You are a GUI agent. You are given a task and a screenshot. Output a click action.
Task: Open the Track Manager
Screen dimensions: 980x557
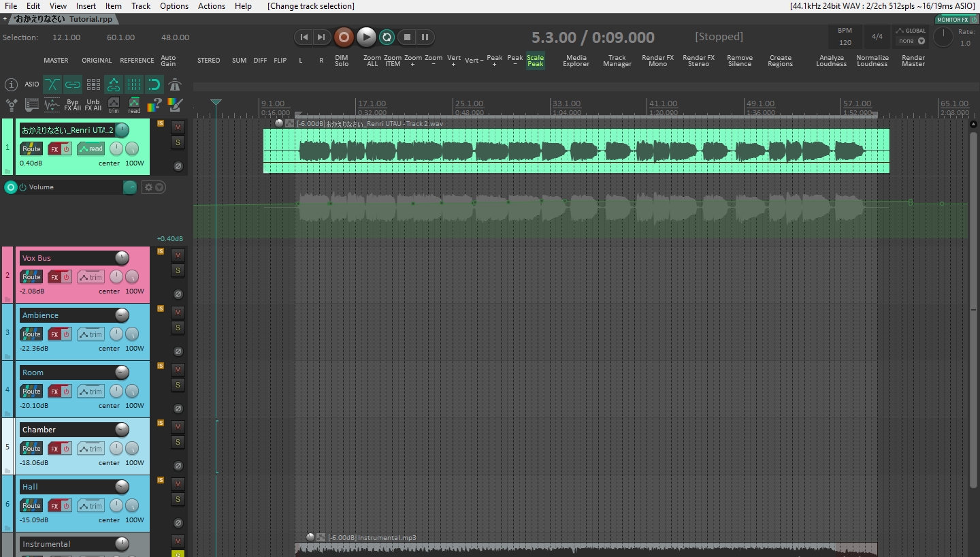[x=617, y=61]
